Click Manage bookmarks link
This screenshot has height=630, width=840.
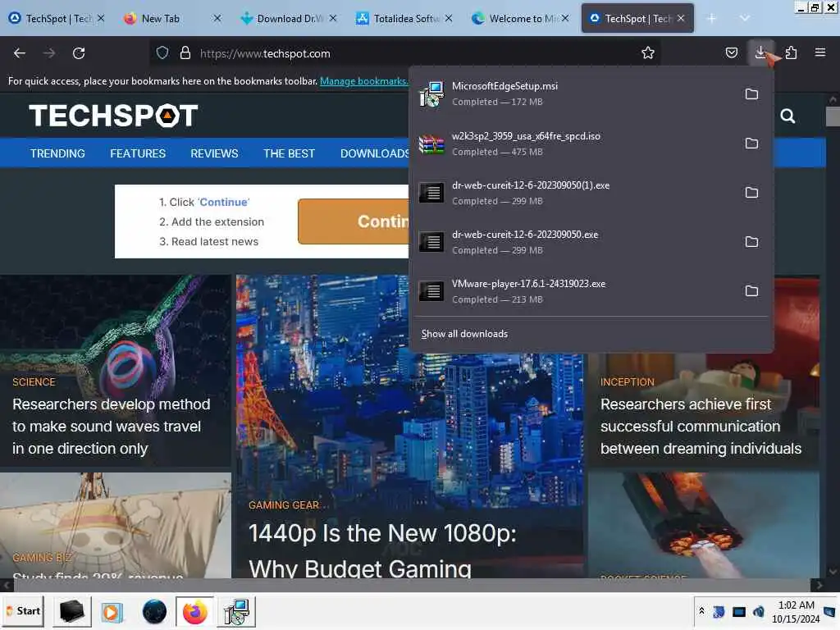363,81
